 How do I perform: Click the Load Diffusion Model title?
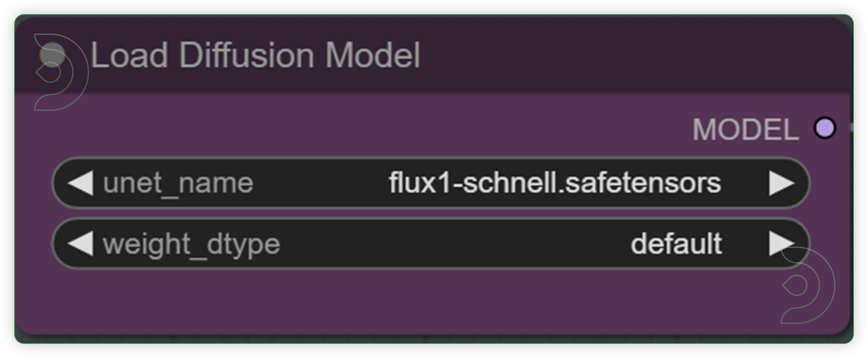pos(258,54)
